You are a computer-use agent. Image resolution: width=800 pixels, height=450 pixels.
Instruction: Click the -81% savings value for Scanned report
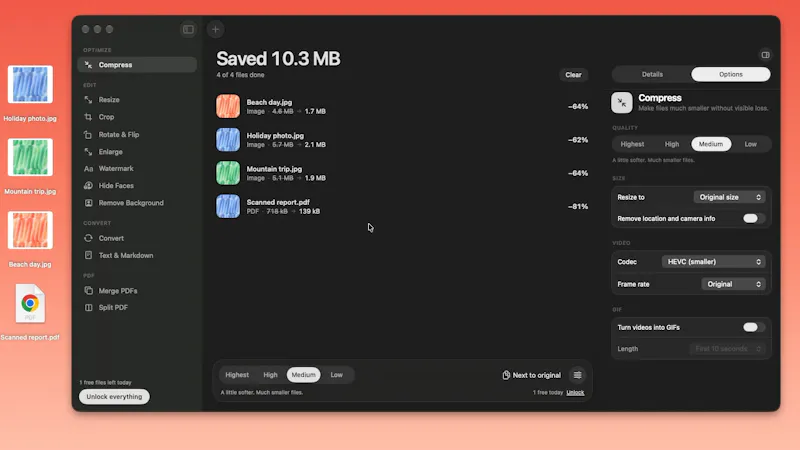578,207
